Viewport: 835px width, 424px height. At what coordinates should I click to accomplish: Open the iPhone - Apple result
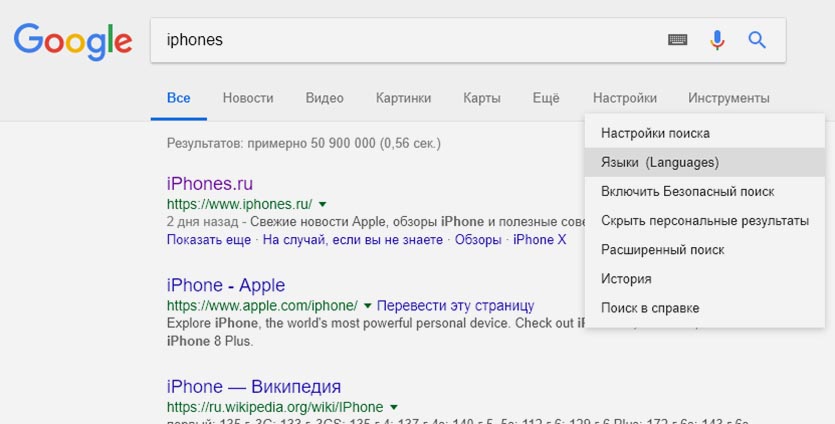226,285
